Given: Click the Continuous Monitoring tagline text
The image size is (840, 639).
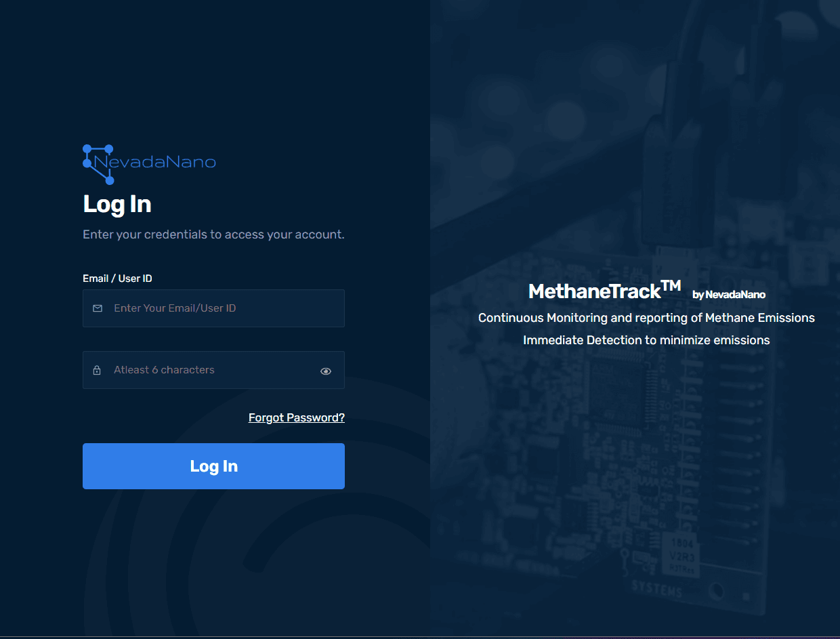Looking at the screenshot, I should pyautogui.click(x=646, y=318).
